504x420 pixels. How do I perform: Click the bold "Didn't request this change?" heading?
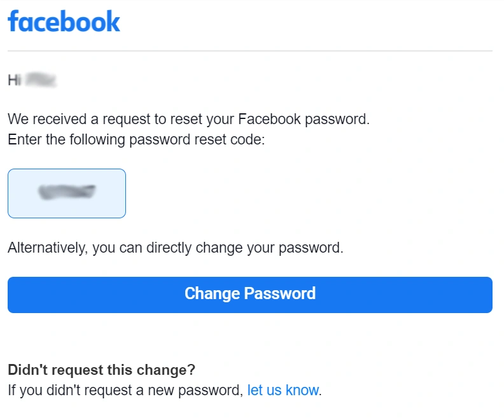102,370
